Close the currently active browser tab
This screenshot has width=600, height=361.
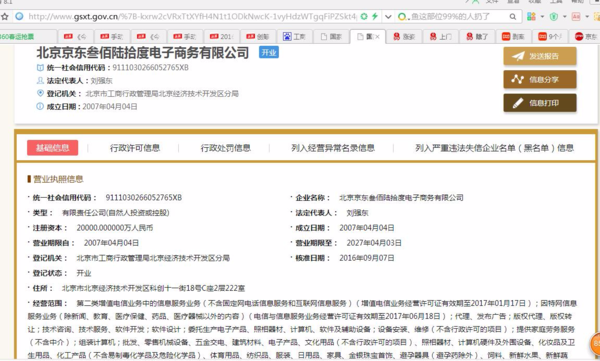click(x=377, y=37)
